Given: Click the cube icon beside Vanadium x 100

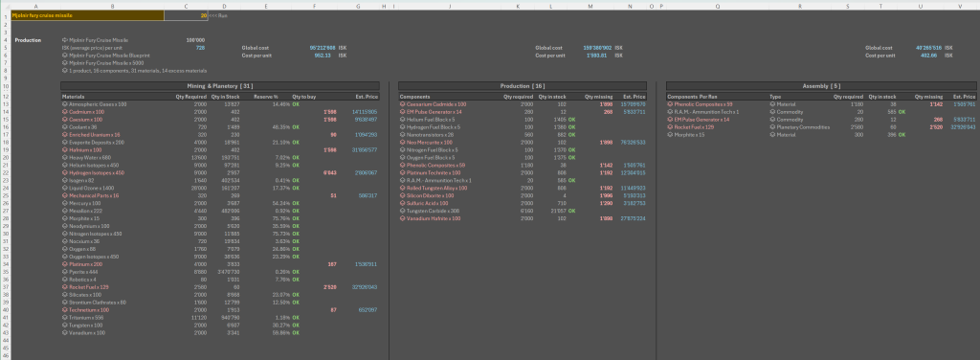Looking at the screenshot, I should [x=65, y=332].
